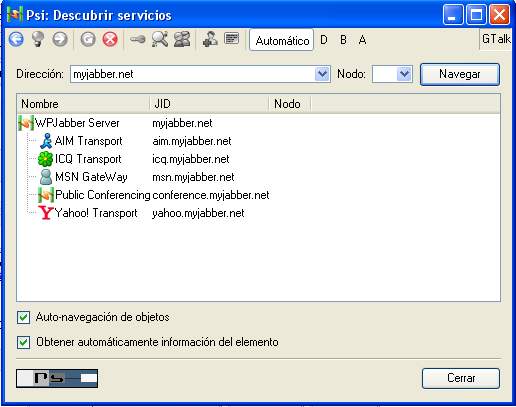Select the AIM Transport item
This screenshot has height=407, width=516.
[88, 141]
